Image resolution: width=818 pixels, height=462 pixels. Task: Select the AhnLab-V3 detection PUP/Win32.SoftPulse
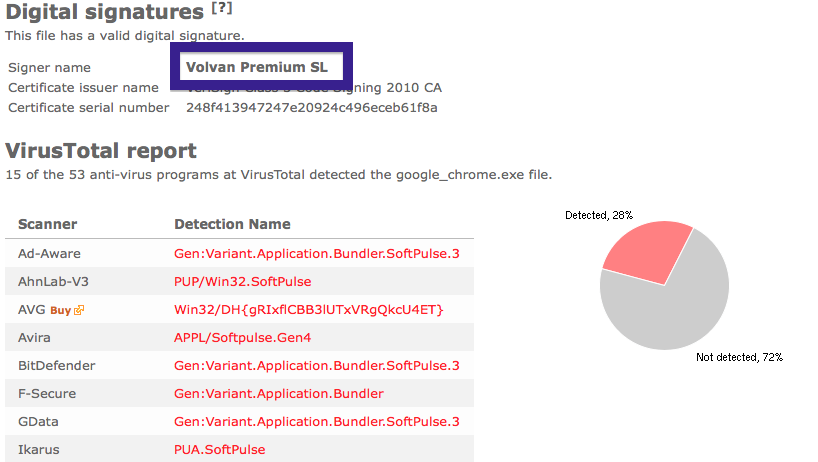click(243, 282)
